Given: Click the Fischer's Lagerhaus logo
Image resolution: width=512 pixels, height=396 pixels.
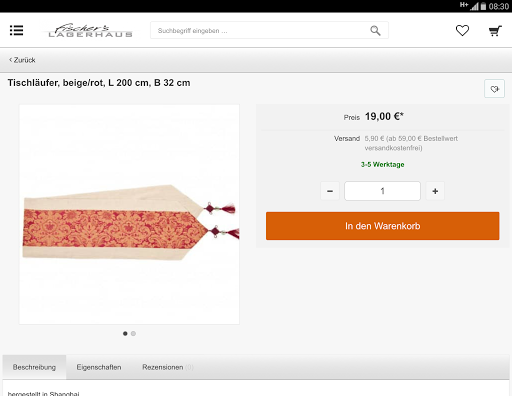Looking at the screenshot, I should tap(90, 31).
